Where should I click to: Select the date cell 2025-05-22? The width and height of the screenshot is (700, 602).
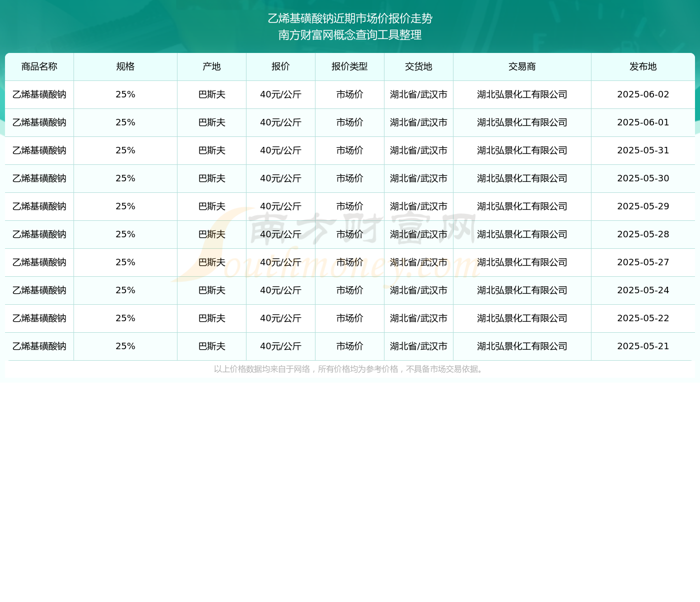[x=643, y=318]
